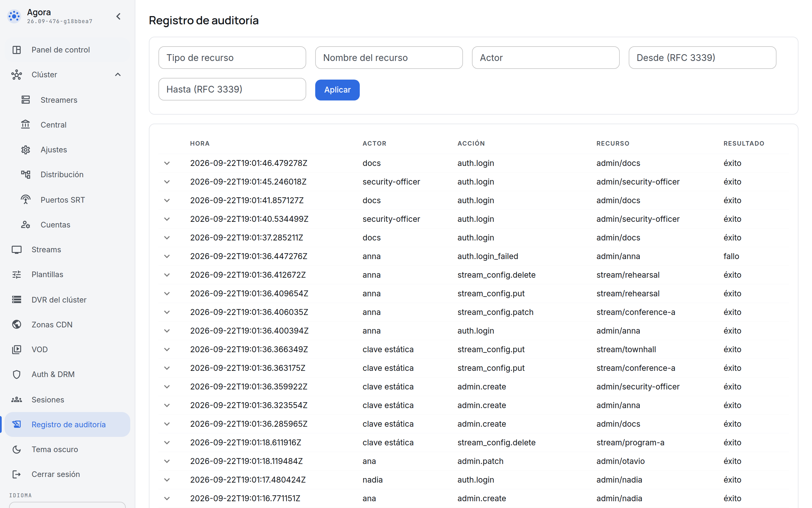This screenshot has width=812, height=508.
Task: Click the Tema oscuro moon icon
Action: [x=16, y=449]
